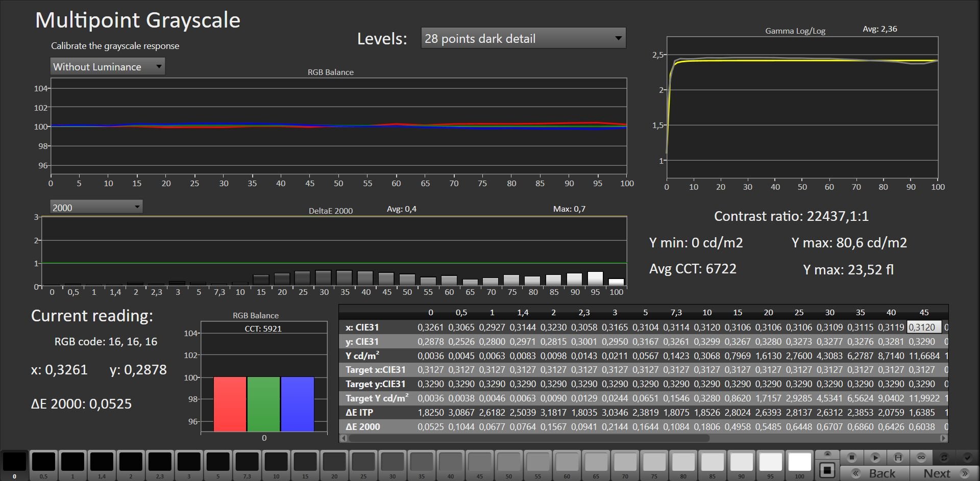Select the 100 white grayscale swatch
The image size is (980, 481).
coord(799,462)
